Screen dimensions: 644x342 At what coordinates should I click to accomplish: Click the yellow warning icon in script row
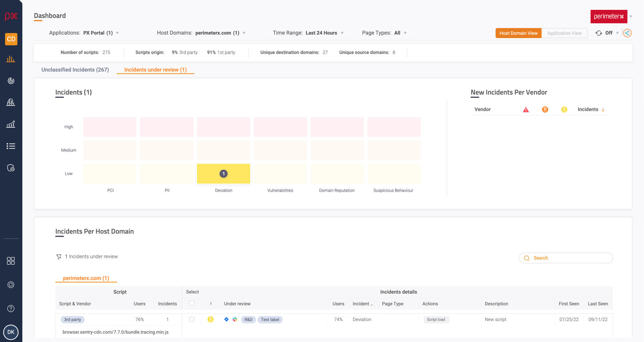pos(211,319)
